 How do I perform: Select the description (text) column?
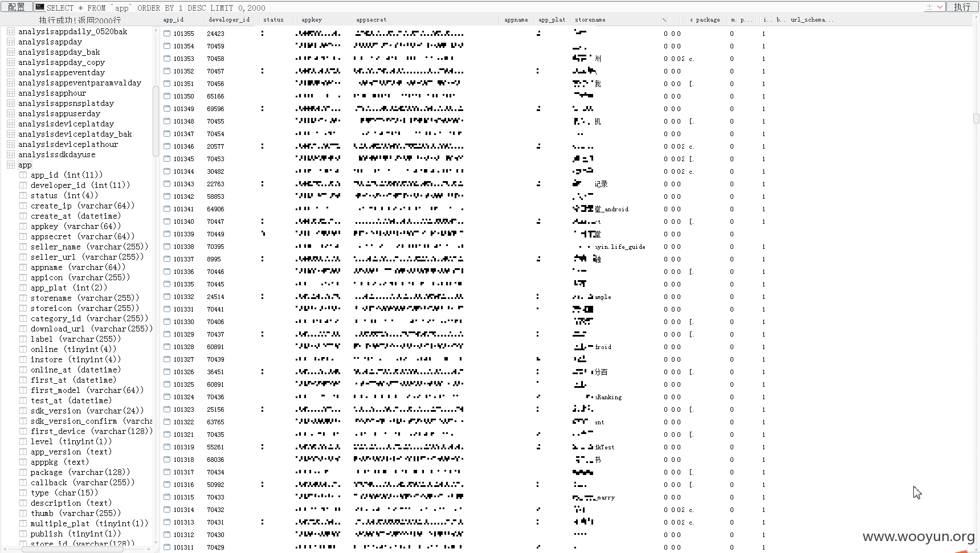(x=71, y=503)
